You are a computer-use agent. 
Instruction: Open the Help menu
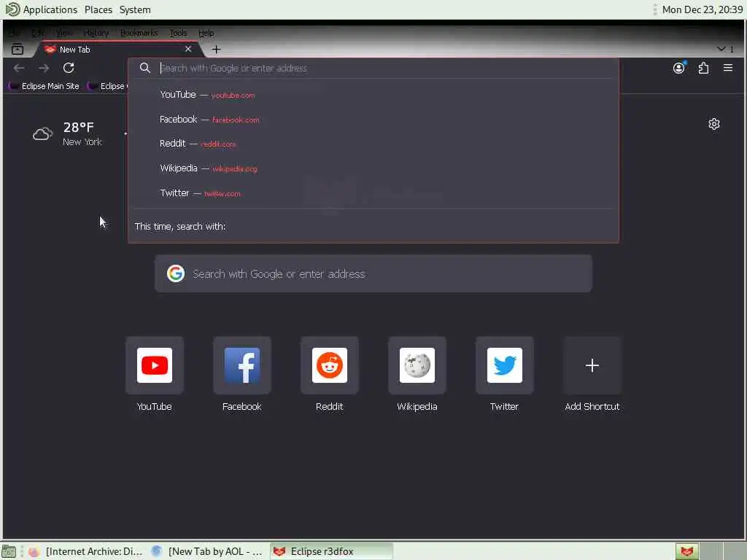pyautogui.click(x=206, y=33)
